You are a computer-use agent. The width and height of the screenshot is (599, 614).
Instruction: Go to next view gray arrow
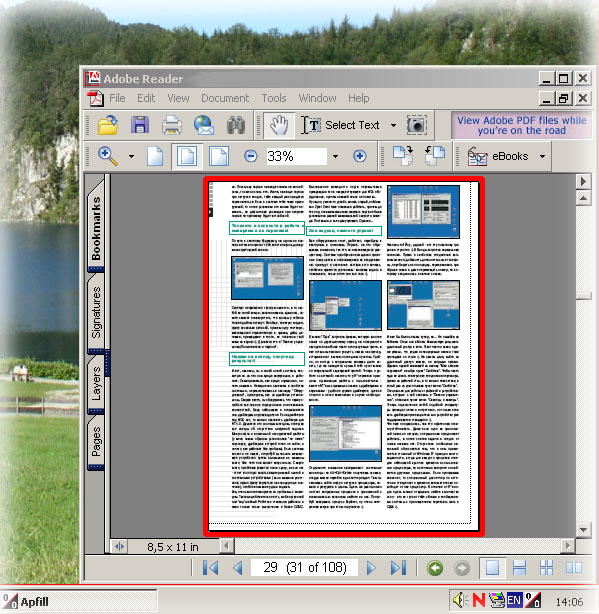point(462,567)
